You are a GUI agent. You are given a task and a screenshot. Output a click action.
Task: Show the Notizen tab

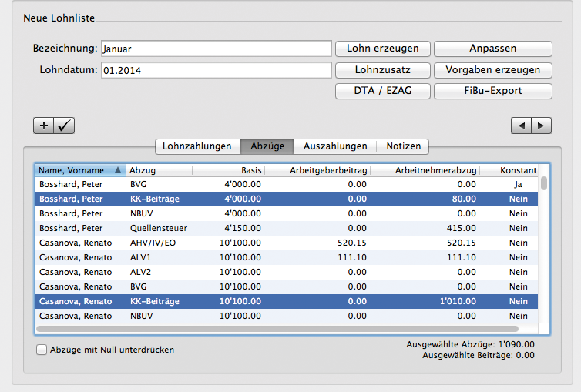403,146
